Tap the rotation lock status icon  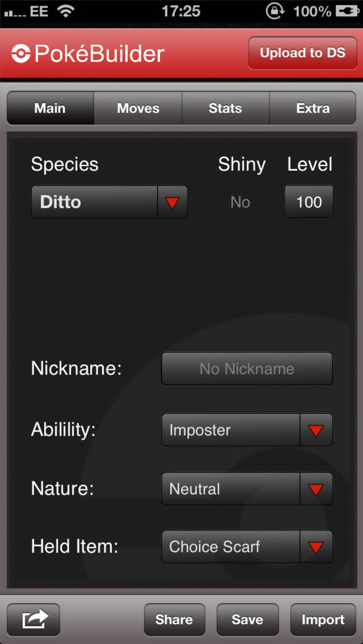point(275,11)
